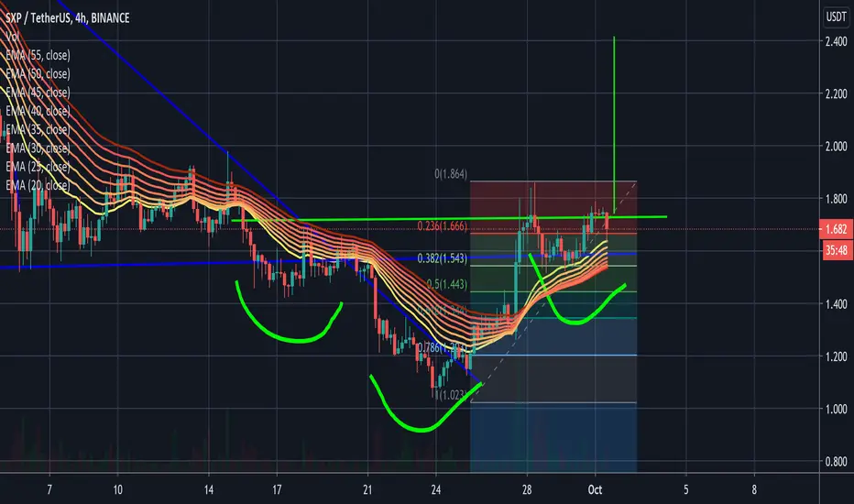This screenshot has width=854, height=504.
Task: Click the Fibonacci 1(1.023) level label
Action: tap(451, 395)
